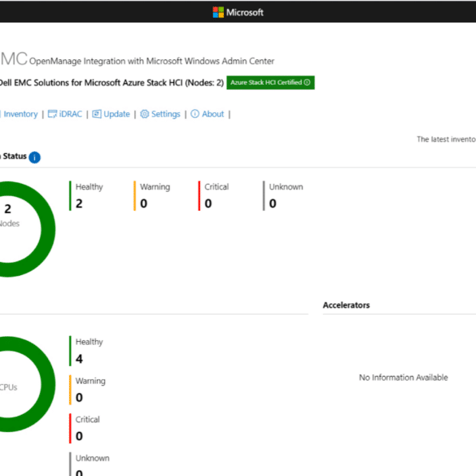Click the OpenManage Integration title text
Viewport: 476px width, 476px height.
152,61
